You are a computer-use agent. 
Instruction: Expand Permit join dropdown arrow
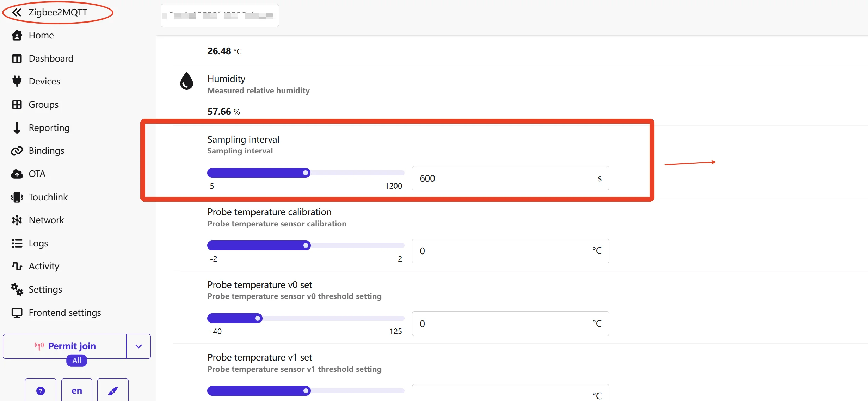pos(138,346)
